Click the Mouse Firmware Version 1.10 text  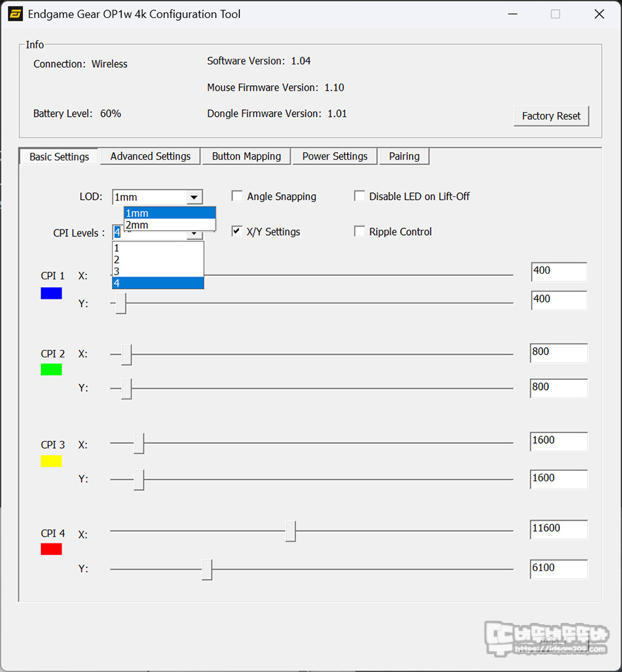pos(276,87)
